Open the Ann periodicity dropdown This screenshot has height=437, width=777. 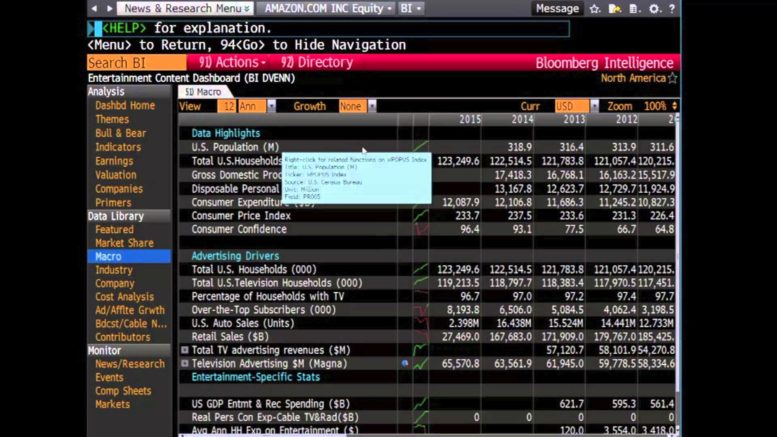coord(251,106)
